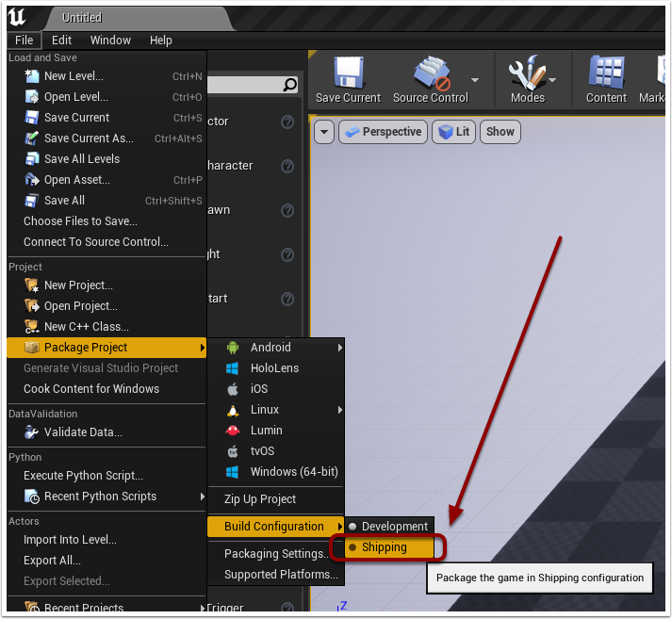Click the Lumin red icon
Image resolution: width=672 pixels, height=619 pixels.
[232, 430]
